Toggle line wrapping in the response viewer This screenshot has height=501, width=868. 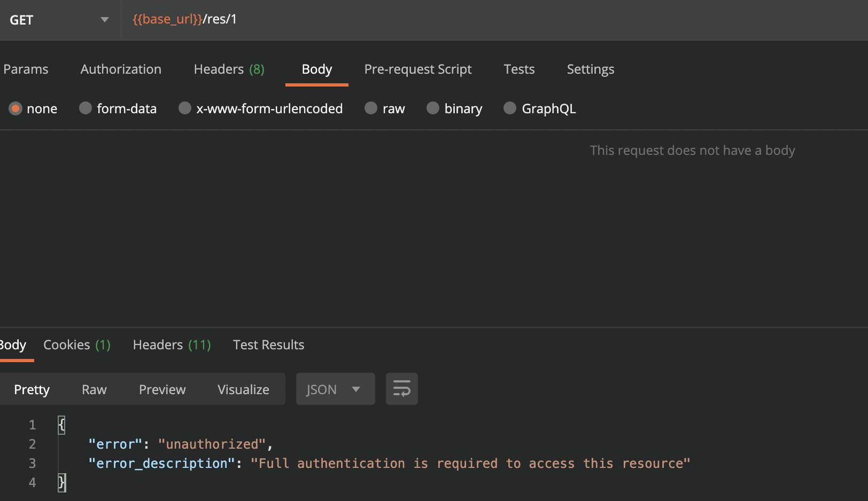tap(401, 389)
